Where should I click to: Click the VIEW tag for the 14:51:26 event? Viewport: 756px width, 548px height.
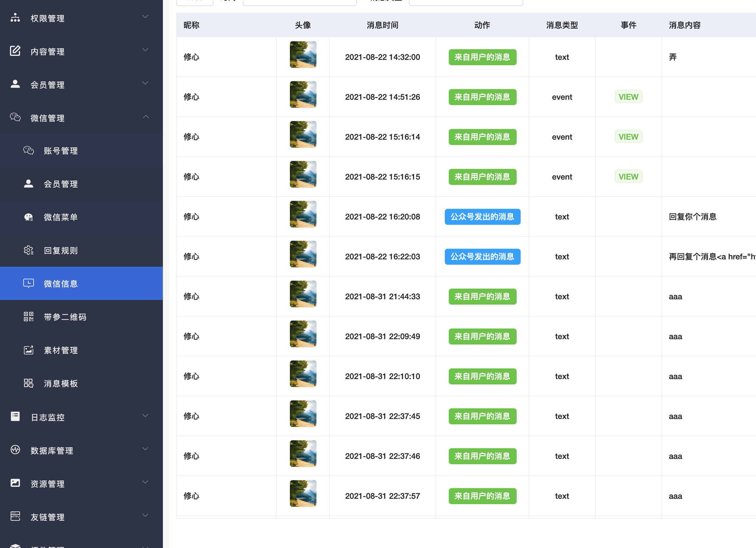628,97
